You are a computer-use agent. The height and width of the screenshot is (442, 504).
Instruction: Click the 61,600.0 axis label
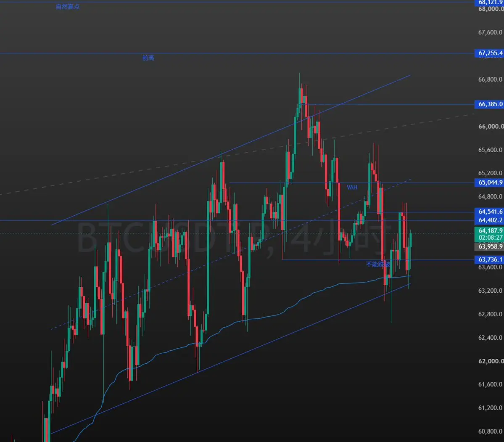[491, 384]
